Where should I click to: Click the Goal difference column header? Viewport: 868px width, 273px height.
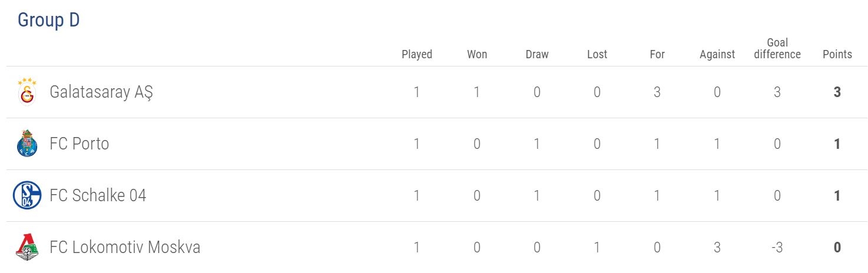pyautogui.click(x=777, y=48)
